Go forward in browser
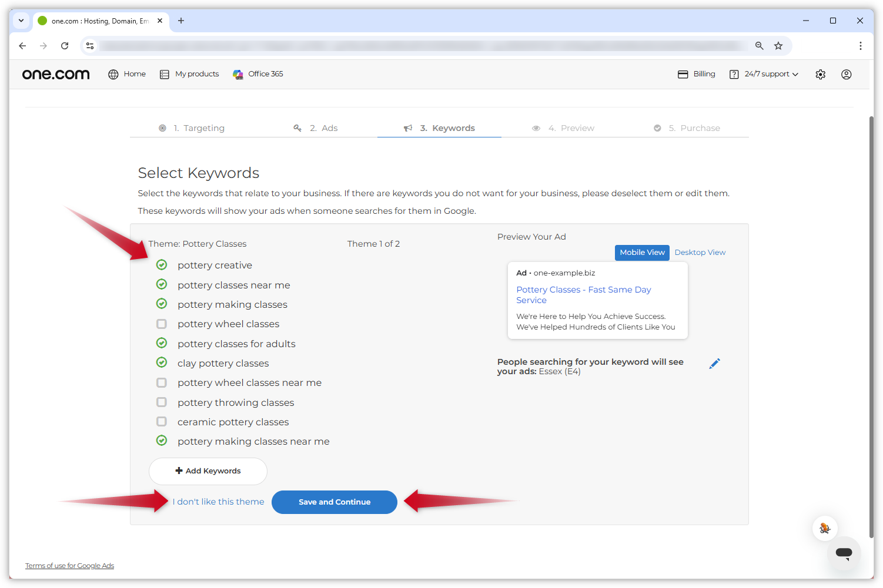This screenshot has height=588, width=883. click(x=44, y=46)
